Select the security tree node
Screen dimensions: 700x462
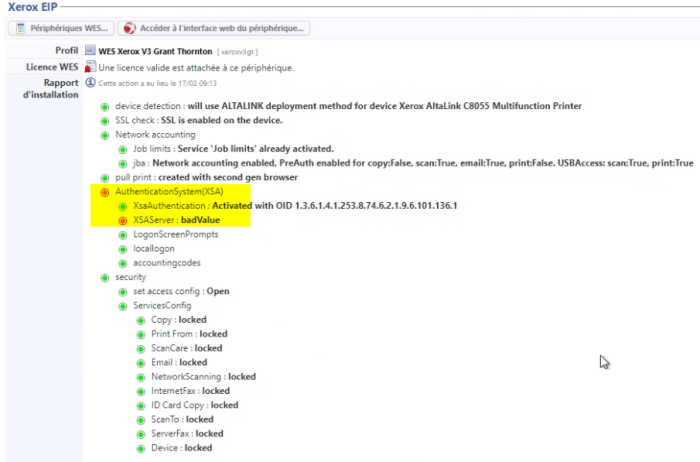130,277
